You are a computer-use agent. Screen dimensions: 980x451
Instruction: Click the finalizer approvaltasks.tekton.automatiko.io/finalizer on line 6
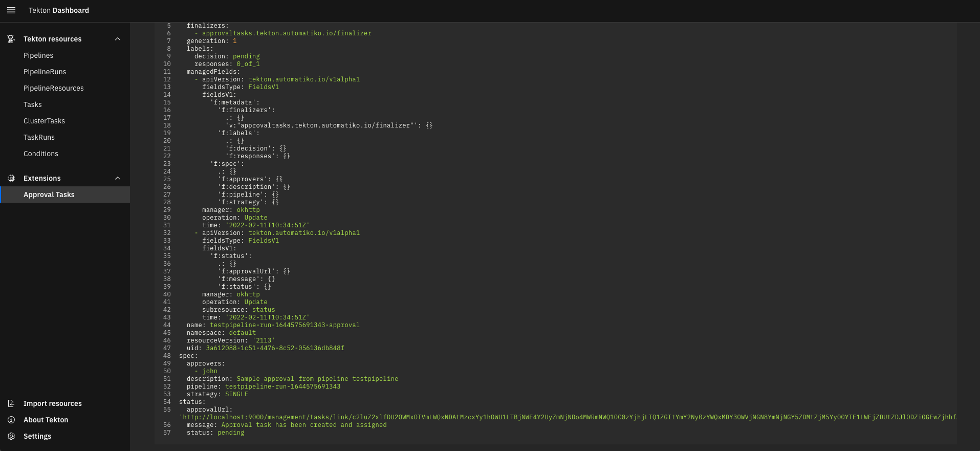point(287,33)
